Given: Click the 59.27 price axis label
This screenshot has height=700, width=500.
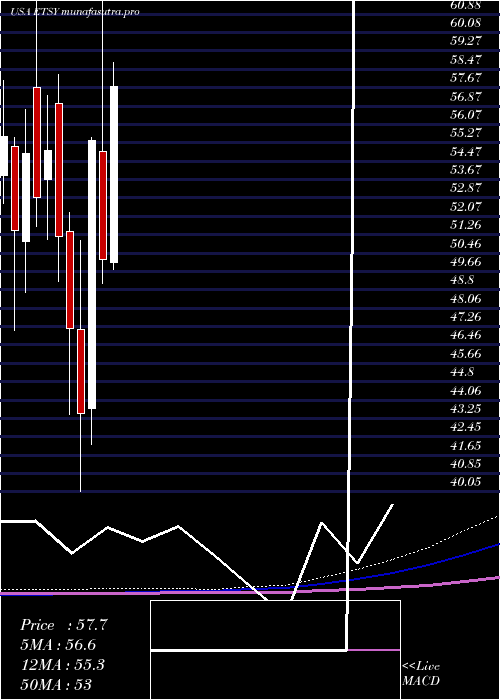Looking at the screenshot, I should 466,41.
